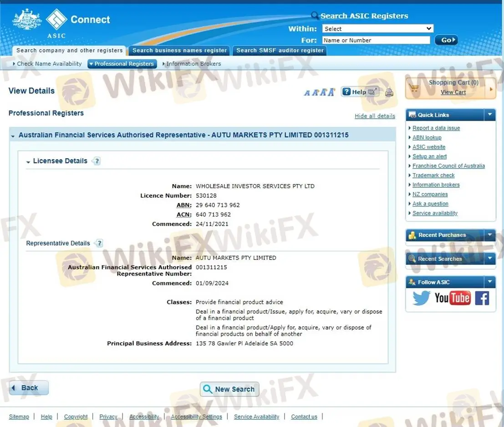This screenshot has width=504, height=427.
Task: Collapse the Quick Links panel arrow
Action: [x=490, y=114]
